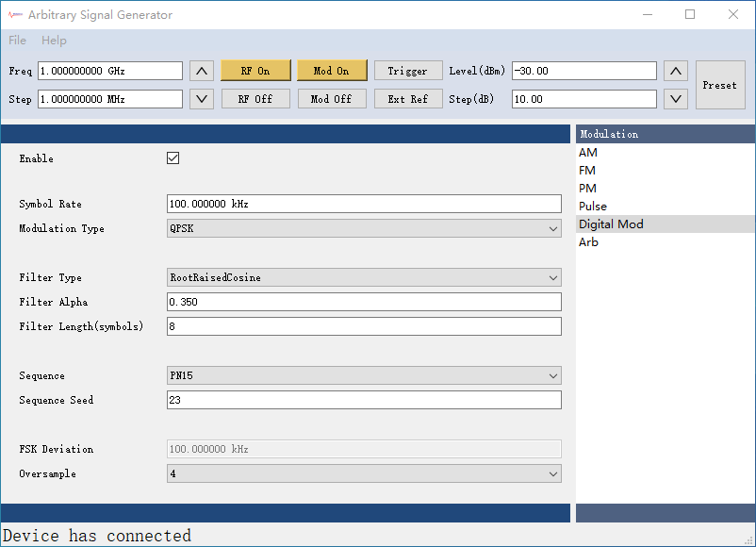Open the Sequence dropdown showing PN15

click(x=364, y=375)
